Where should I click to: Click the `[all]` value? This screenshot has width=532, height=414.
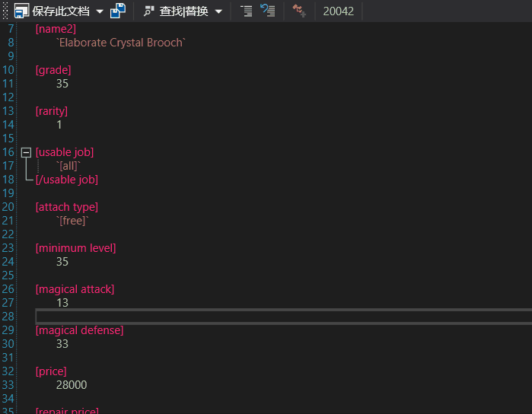(68, 166)
